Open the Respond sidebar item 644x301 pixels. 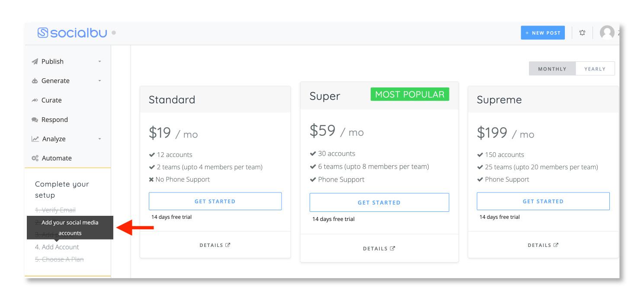(x=54, y=120)
